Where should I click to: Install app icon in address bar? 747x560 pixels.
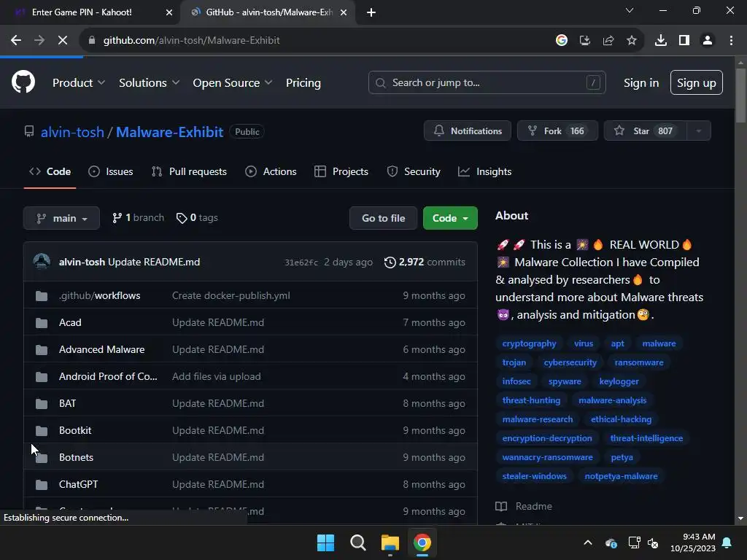coord(585,41)
